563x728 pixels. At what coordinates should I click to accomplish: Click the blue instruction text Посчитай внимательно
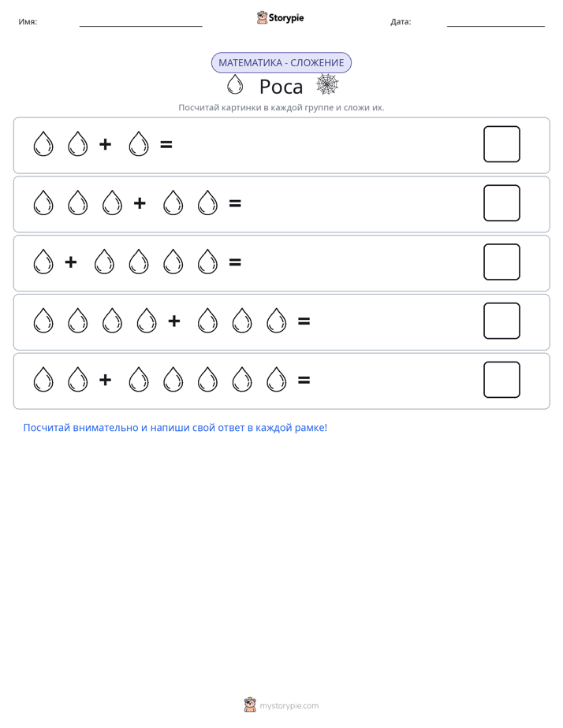coord(175,428)
